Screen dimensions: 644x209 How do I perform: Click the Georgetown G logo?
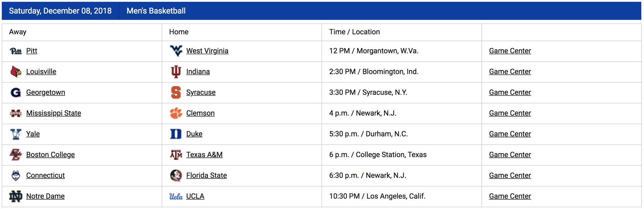[16, 92]
